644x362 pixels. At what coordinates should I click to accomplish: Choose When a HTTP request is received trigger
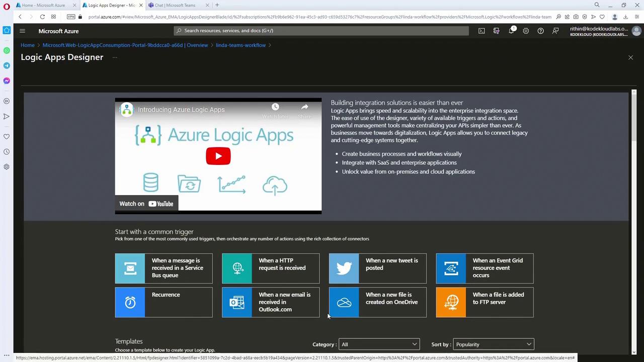(x=271, y=268)
